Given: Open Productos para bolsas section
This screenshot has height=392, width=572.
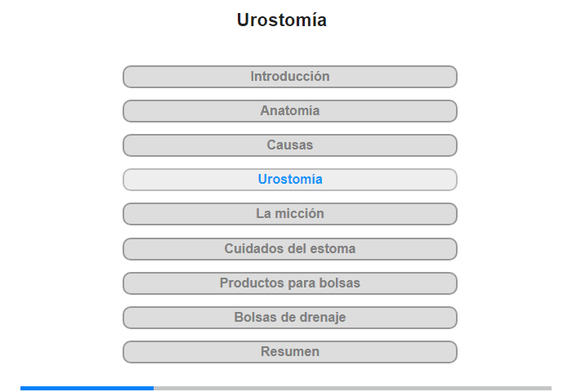Looking at the screenshot, I should click(x=289, y=283).
